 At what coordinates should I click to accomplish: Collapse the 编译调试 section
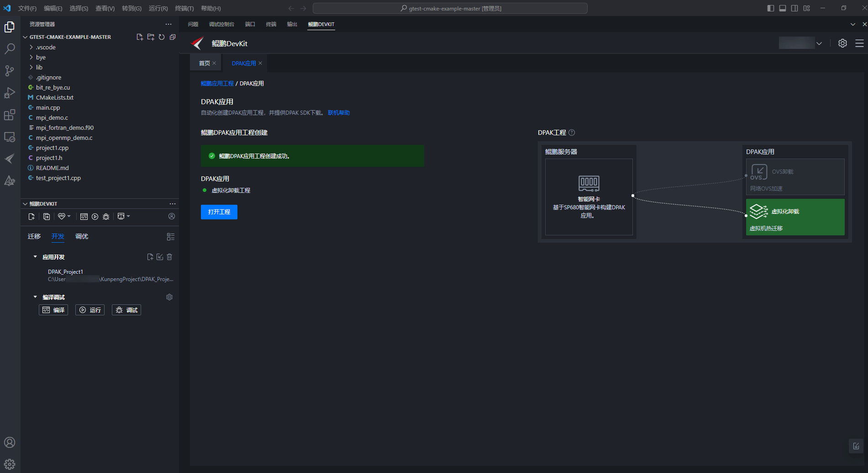35,297
